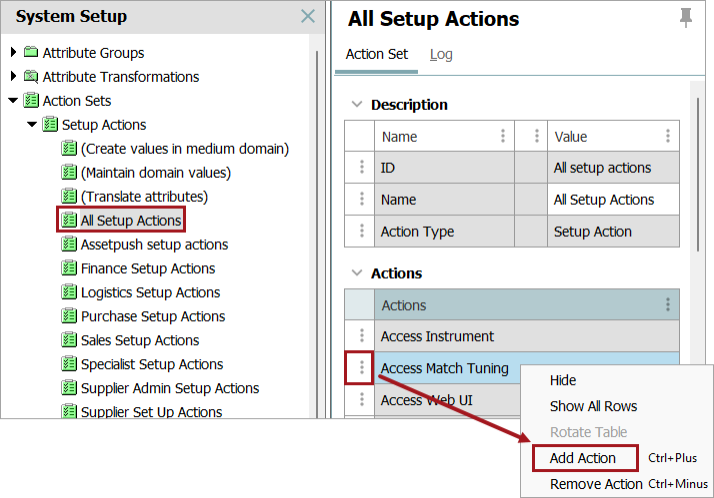Choose Hide from the context menu
The height and width of the screenshot is (498, 714).
coord(563,380)
